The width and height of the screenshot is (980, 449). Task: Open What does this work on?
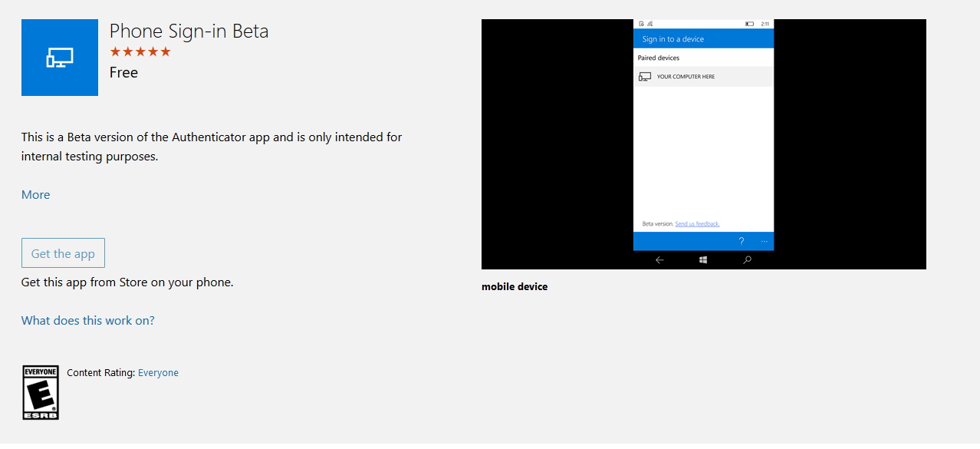(88, 321)
